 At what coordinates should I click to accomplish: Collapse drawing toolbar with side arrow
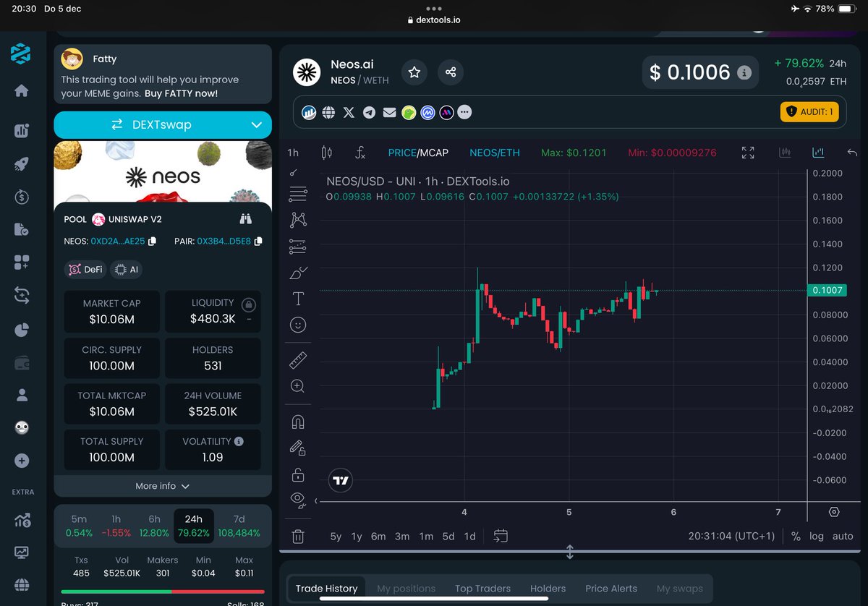click(315, 500)
